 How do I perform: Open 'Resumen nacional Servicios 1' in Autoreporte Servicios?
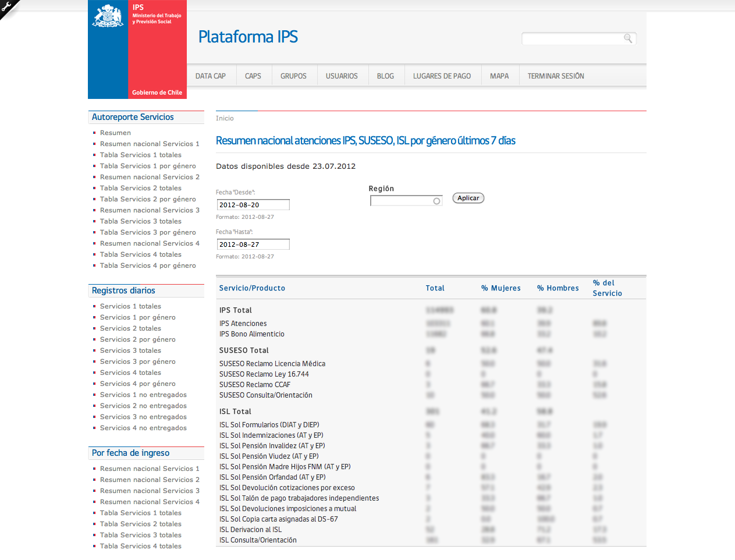click(x=150, y=144)
